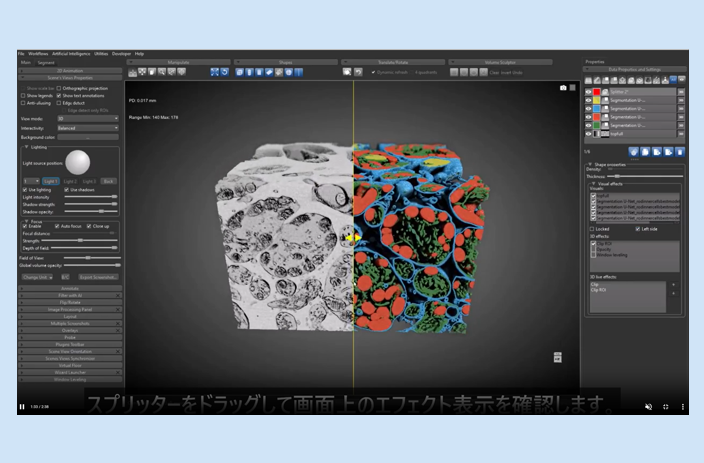This screenshot has width=704, height=463.
Task: Toggle the Use shadows checkbox
Action: [x=67, y=189]
